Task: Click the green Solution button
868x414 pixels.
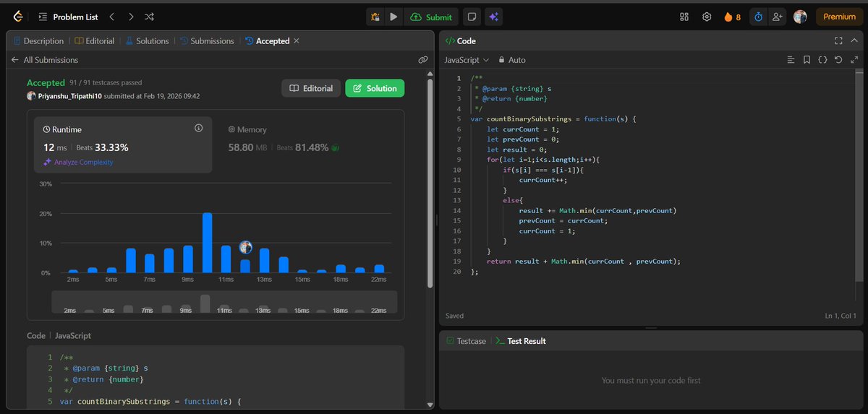Action: click(375, 88)
